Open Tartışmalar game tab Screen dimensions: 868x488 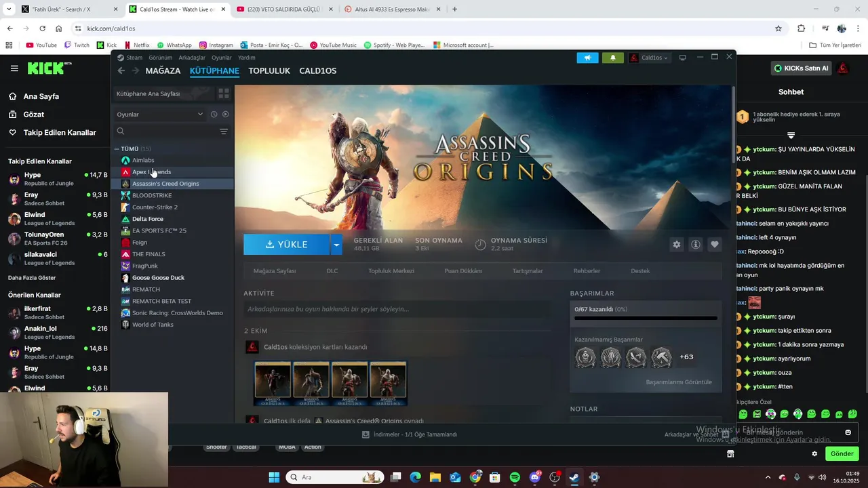click(528, 271)
